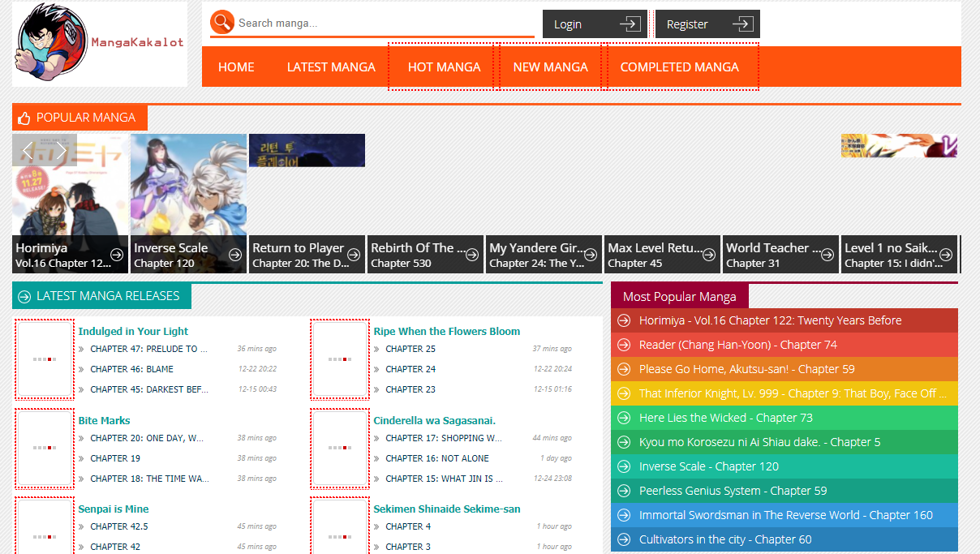Open the HOT MANGA menu item
Image resolution: width=980 pixels, height=554 pixels.
point(444,67)
